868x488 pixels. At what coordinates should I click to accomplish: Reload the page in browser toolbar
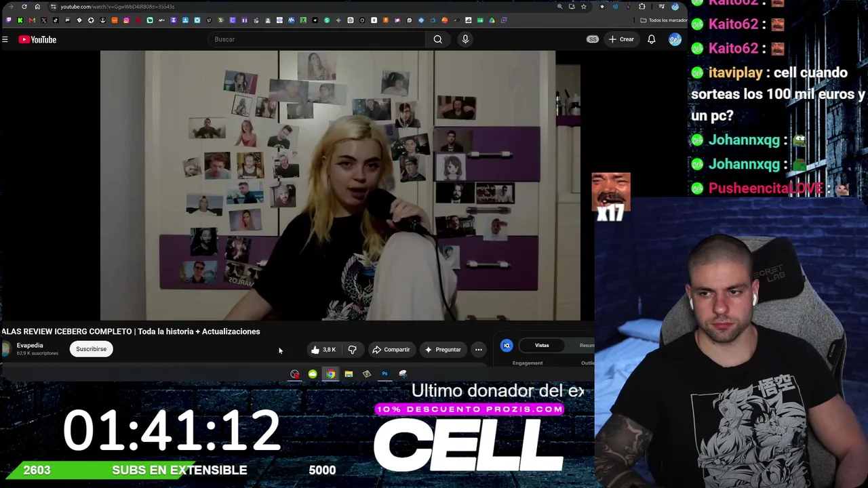click(x=24, y=7)
